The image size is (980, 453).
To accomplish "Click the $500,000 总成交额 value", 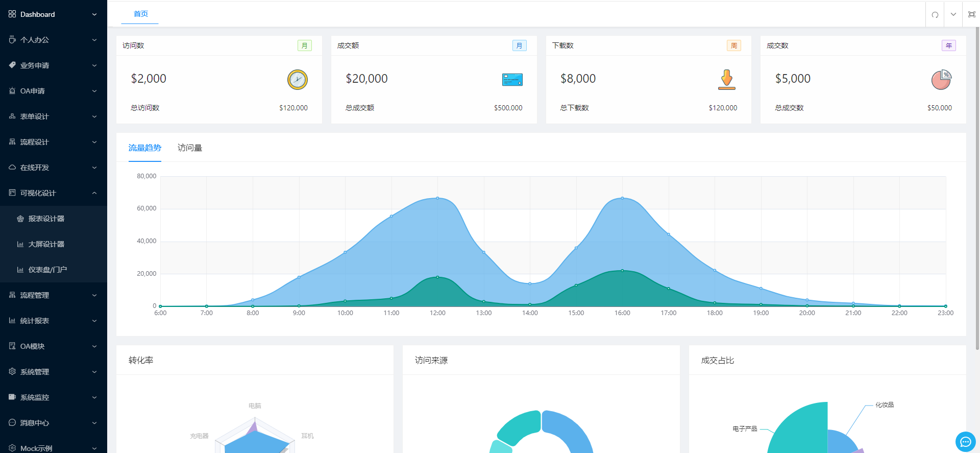I will (x=508, y=108).
